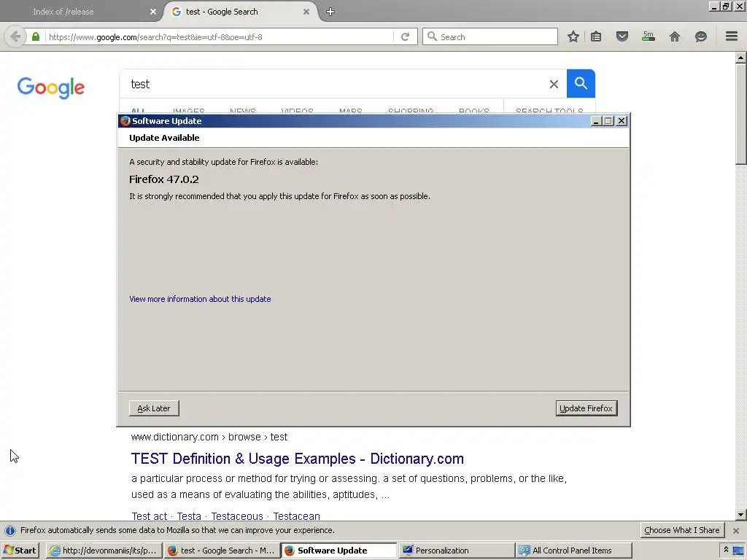Screen dimensions: 747x560
Task: Minimize the Software Update dialog
Action: point(595,121)
